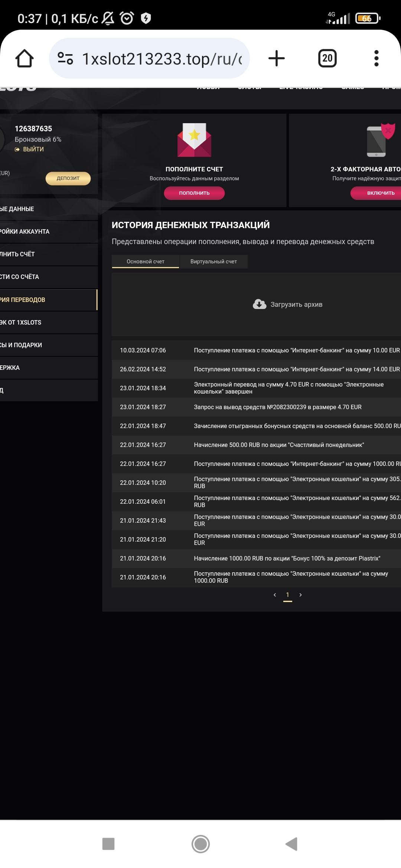The width and height of the screenshot is (401, 868).
Task: Open a new tab with plus icon
Action: pos(276,59)
